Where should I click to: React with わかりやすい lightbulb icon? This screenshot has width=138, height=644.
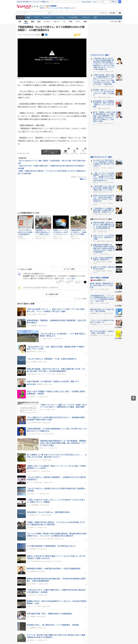click(74, 151)
